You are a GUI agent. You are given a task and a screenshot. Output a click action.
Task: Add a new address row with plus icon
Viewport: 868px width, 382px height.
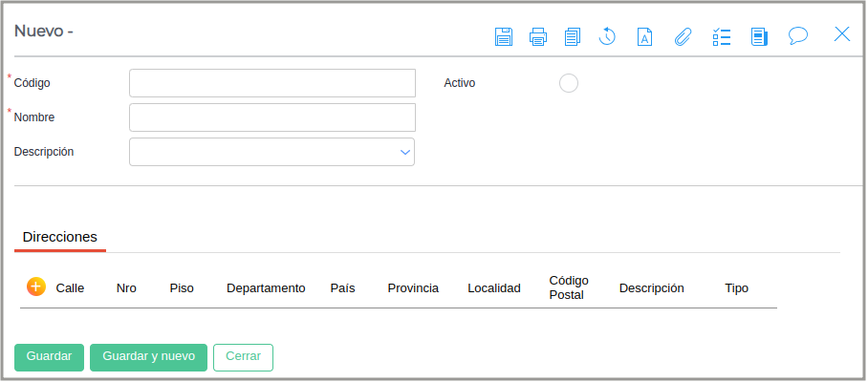pos(36,286)
